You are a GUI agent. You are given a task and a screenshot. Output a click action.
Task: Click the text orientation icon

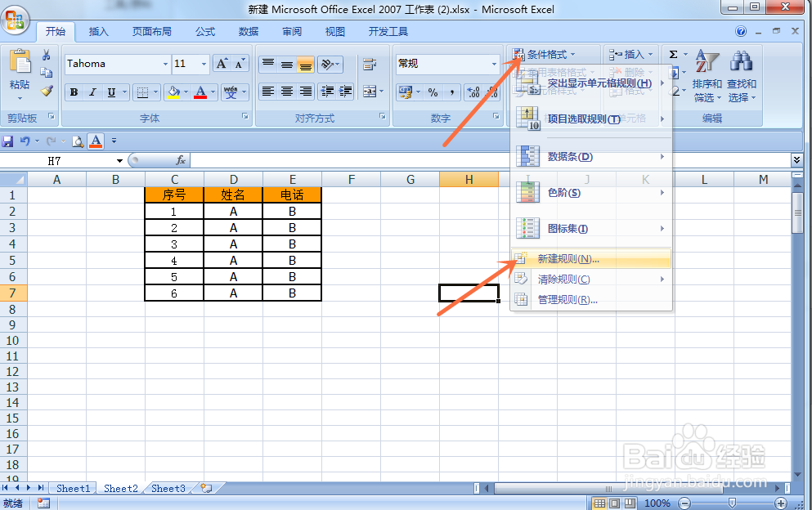point(327,64)
